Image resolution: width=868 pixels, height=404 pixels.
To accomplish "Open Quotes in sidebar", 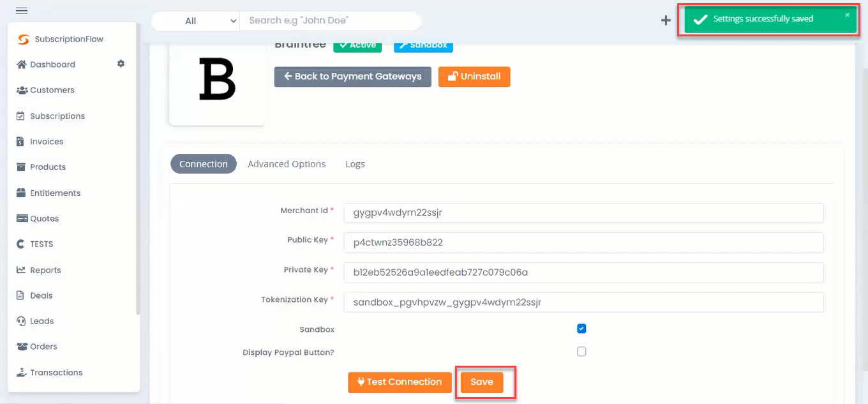I will 45,218.
